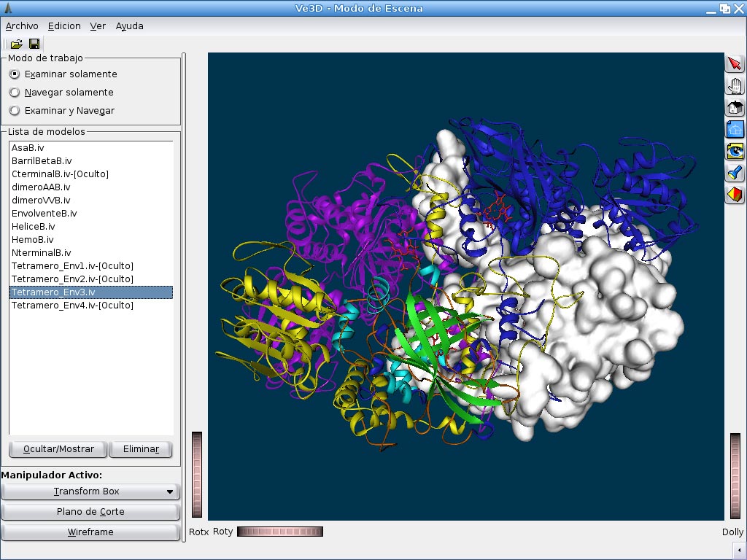This screenshot has width=747, height=560.
Task: Set current view as home
Action: click(735, 129)
